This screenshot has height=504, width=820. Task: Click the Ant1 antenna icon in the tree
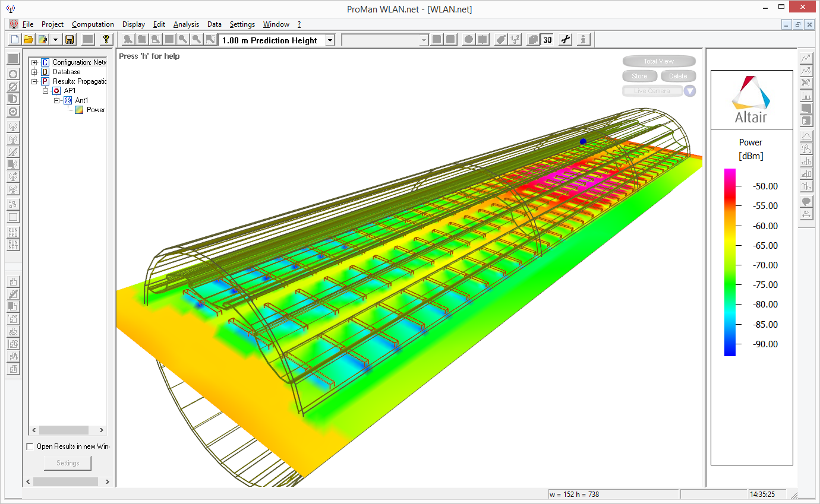[67, 100]
